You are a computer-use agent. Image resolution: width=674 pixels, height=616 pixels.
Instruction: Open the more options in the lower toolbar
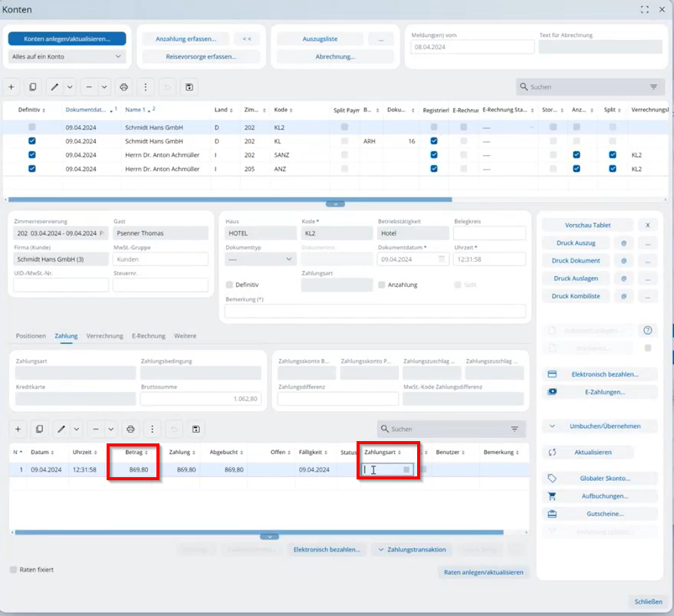pyautogui.click(x=152, y=430)
